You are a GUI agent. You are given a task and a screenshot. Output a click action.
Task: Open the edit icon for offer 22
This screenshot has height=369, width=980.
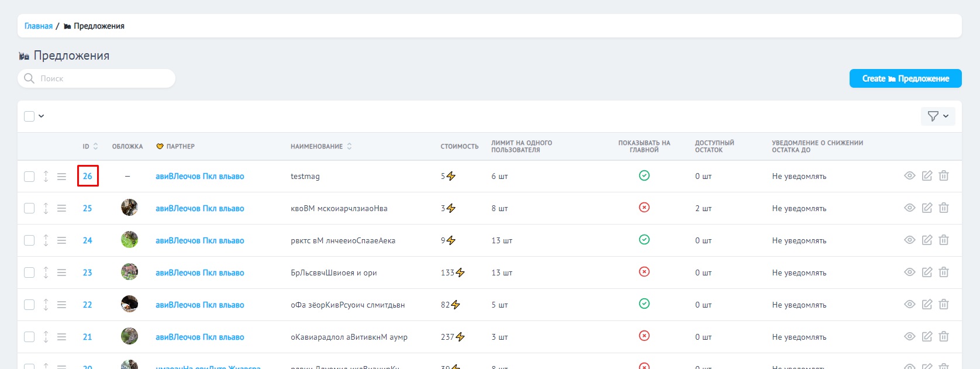(x=927, y=305)
